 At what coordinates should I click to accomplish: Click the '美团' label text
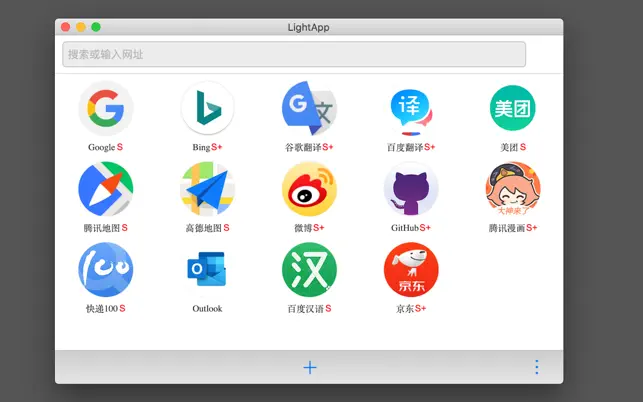509,147
